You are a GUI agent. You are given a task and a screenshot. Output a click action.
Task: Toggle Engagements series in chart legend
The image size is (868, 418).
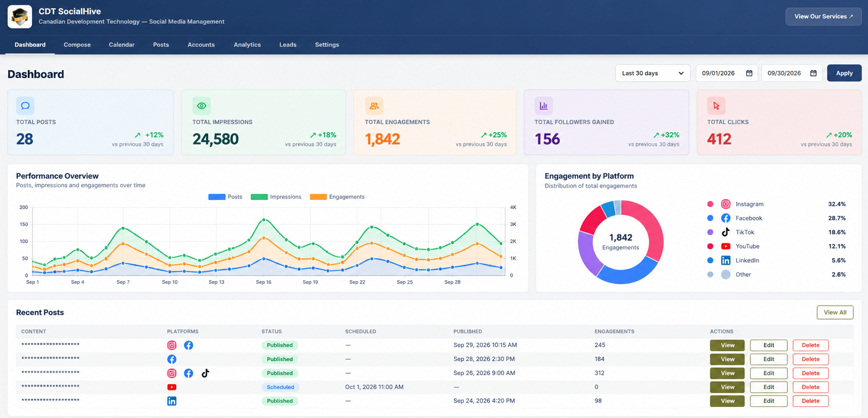tap(337, 197)
